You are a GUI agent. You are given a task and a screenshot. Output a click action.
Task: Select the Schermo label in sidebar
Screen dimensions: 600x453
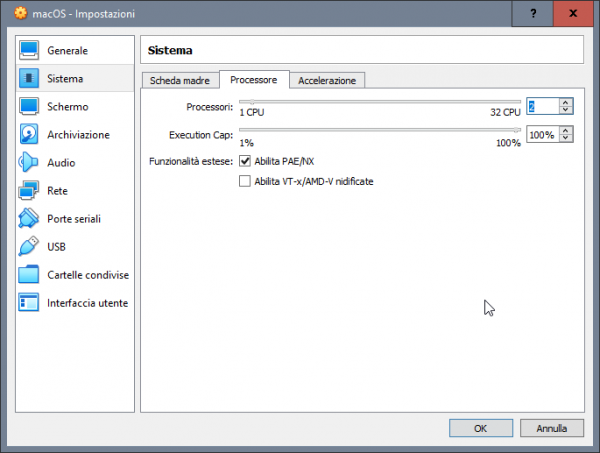point(68,106)
